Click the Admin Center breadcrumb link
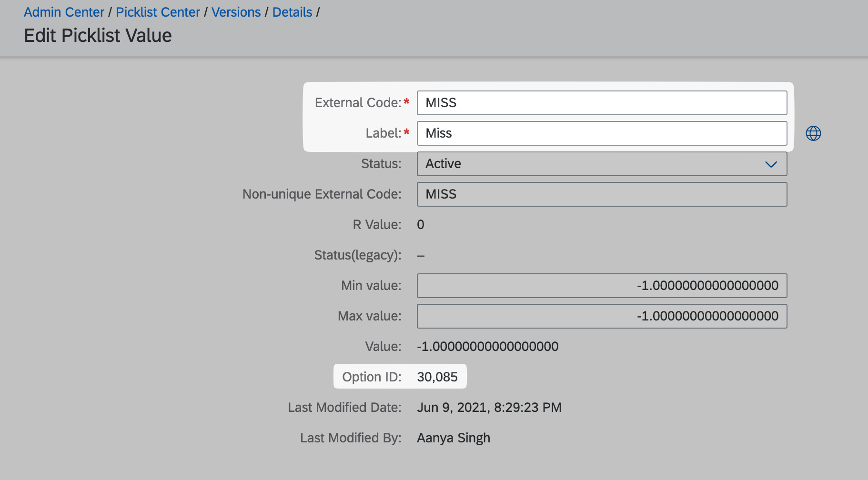 point(64,12)
